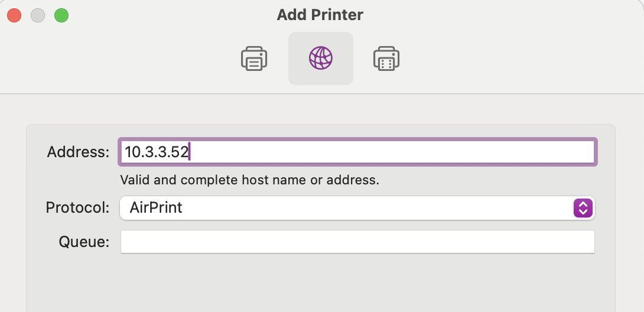This screenshot has height=312, width=644.
Task: Click the empty panel area below Queue
Action: pyautogui.click(x=319, y=284)
